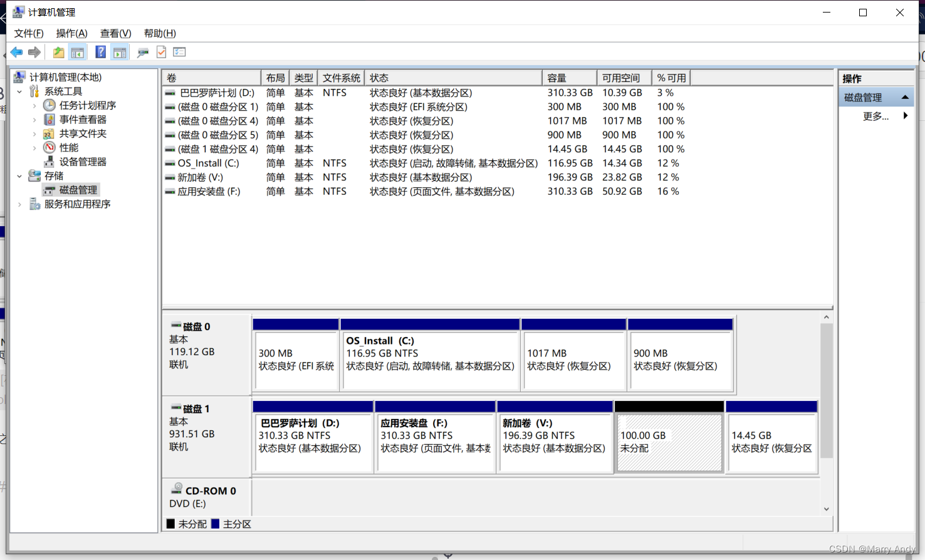925x560 pixels.
Task: Collapse the 系统工具 tree node
Action: (x=19, y=91)
